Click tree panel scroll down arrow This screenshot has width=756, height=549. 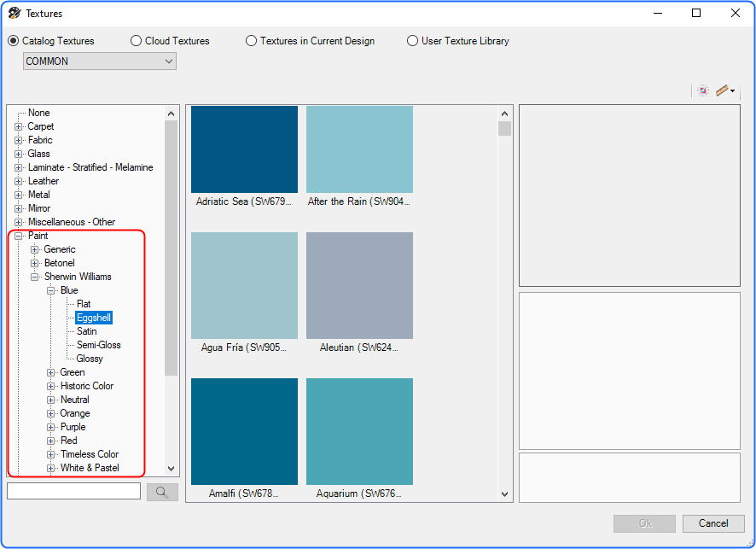click(172, 469)
